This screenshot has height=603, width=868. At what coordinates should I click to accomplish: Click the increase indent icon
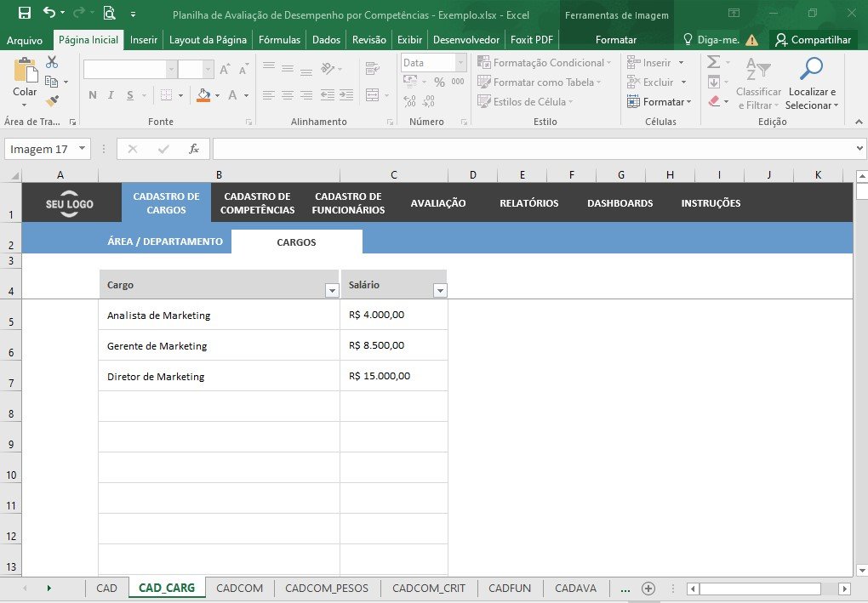(x=346, y=95)
